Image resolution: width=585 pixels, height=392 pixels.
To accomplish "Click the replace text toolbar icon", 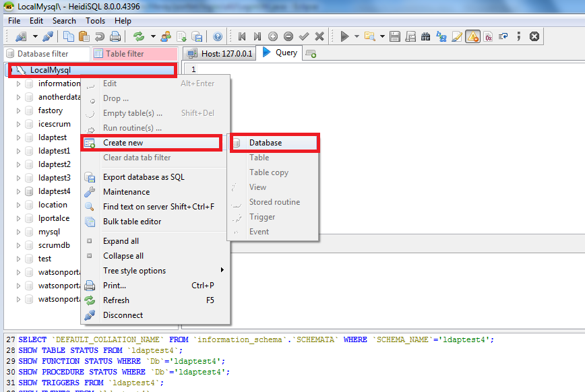I will click(441, 36).
